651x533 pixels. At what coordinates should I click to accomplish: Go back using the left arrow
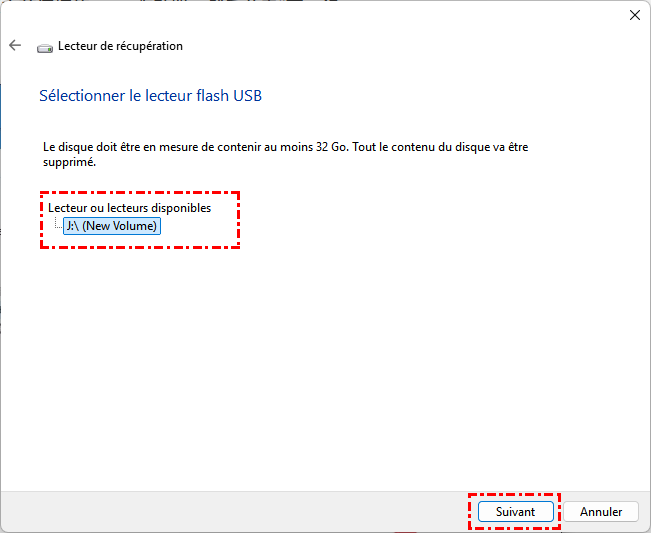pyautogui.click(x=15, y=46)
